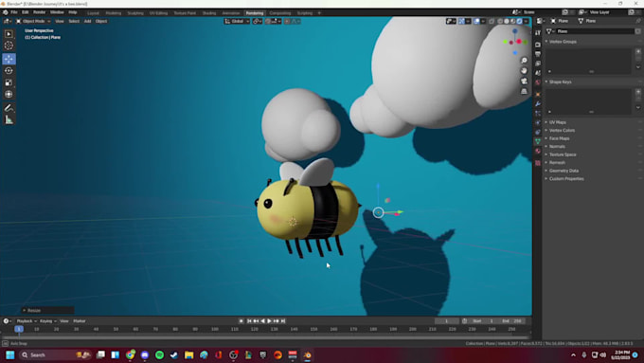Open Object properties tab
The height and width of the screenshot is (363, 644).
(538, 94)
